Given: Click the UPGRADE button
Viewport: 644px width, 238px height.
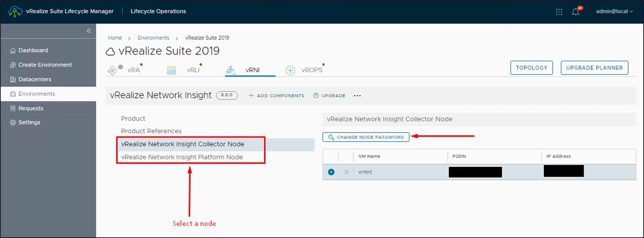Looking at the screenshot, I should pos(329,95).
